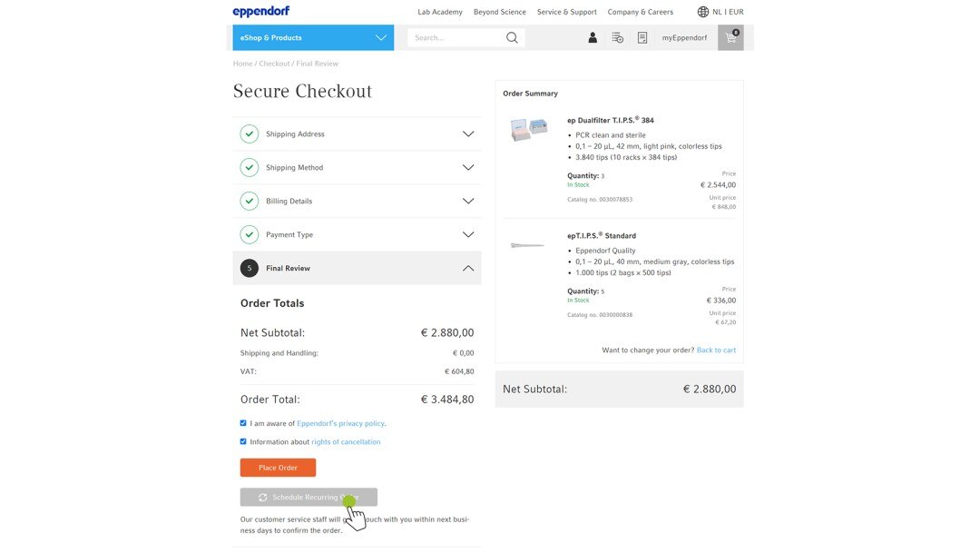Open the Service & Support menu

click(566, 12)
